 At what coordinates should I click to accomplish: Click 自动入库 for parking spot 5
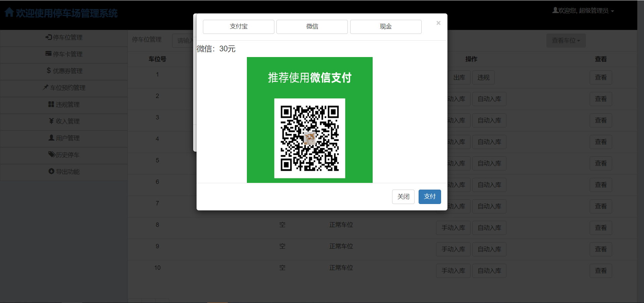tap(489, 163)
